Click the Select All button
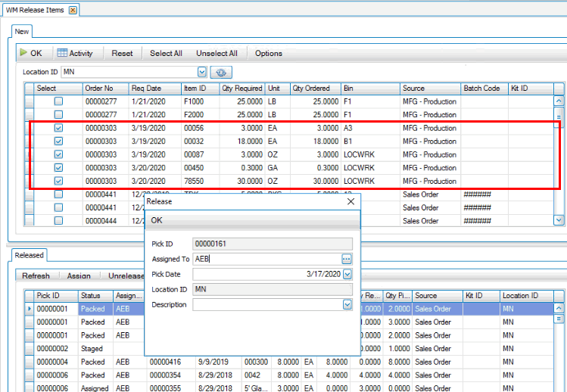This screenshot has width=567, height=392. tap(166, 53)
